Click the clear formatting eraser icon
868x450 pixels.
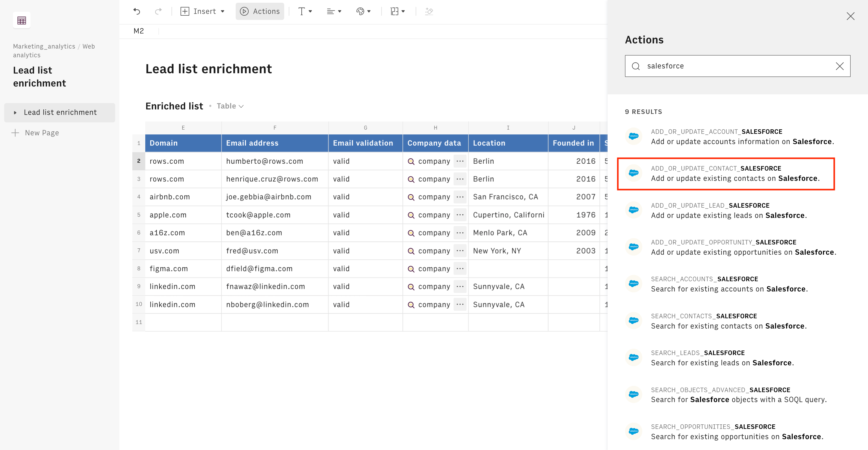[429, 11]
